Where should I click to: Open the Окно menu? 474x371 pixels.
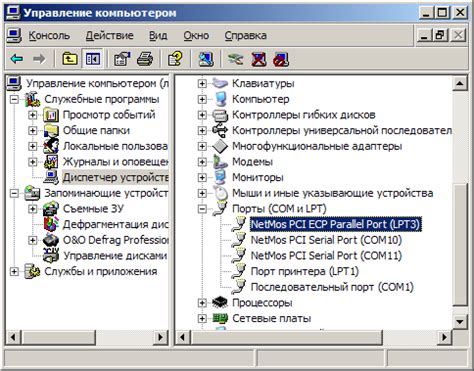(x=196, y=35)
